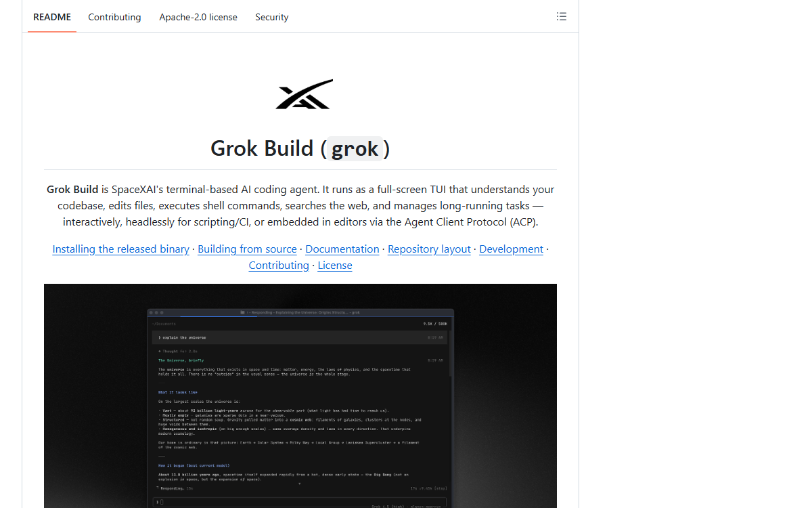Viewport: 812px width, 508px height.
Task: Click the Grok Build heading
Action: point(300,148)
